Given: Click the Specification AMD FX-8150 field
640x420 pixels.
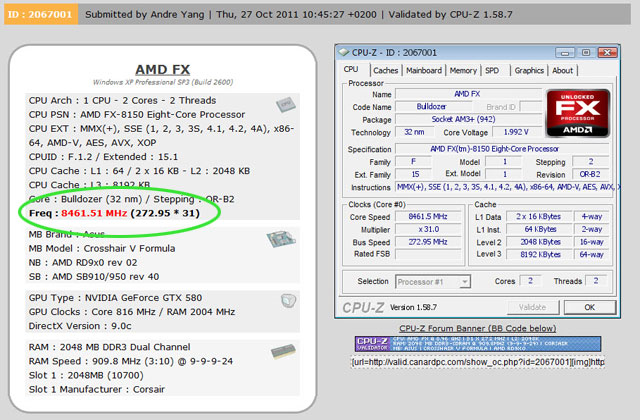Looking at the screenshot, I should pos(502,149).
